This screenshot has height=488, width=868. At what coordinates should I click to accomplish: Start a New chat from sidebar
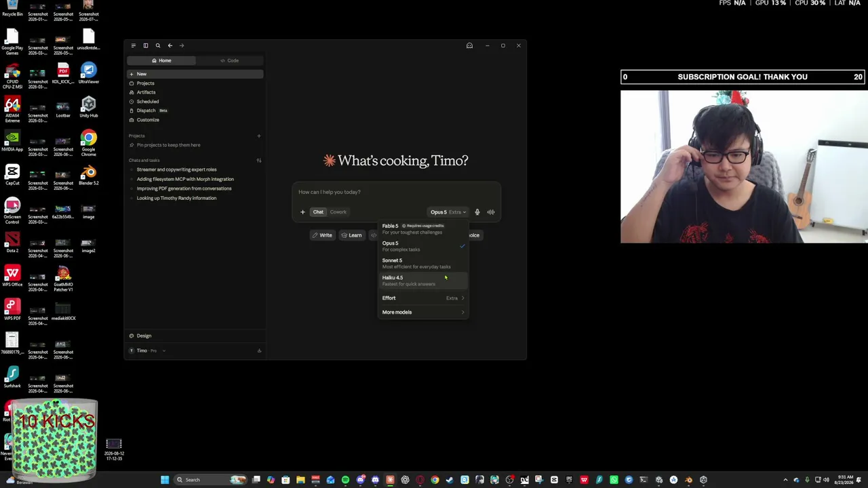coord(195,74)
